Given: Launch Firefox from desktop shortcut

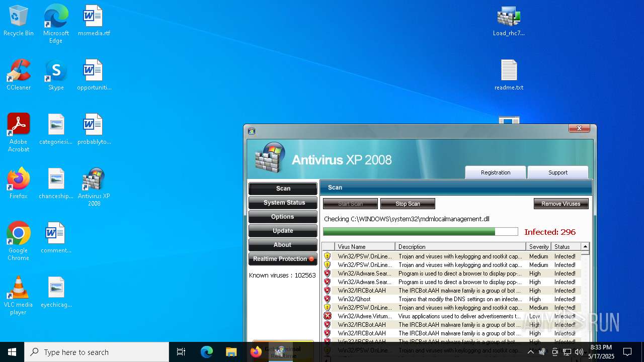Looking at the screenshot, I should pyautogui.click(x=19, y=184).
